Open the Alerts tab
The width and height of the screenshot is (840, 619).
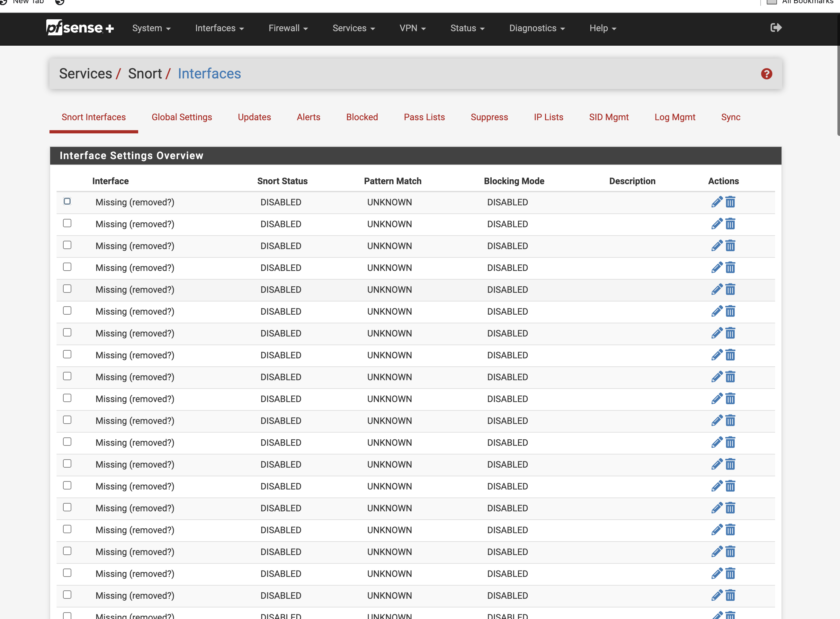pos(308,117)
